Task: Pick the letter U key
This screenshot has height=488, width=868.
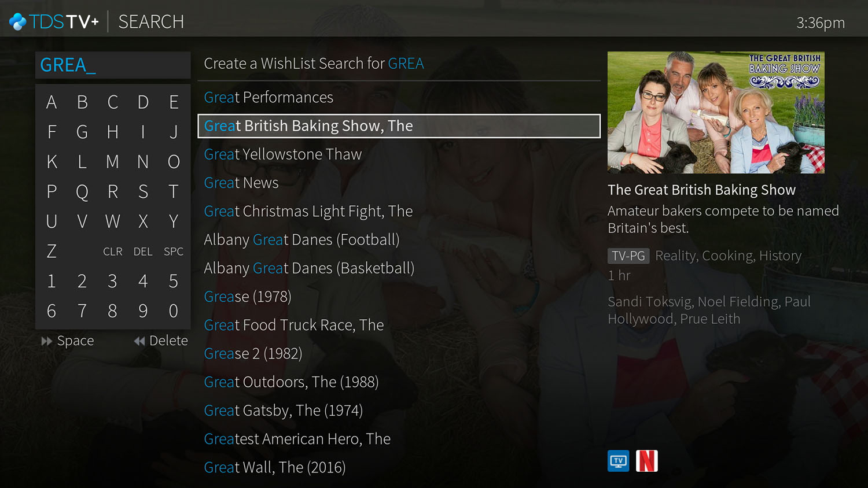Action: click(x=52, y=221)
